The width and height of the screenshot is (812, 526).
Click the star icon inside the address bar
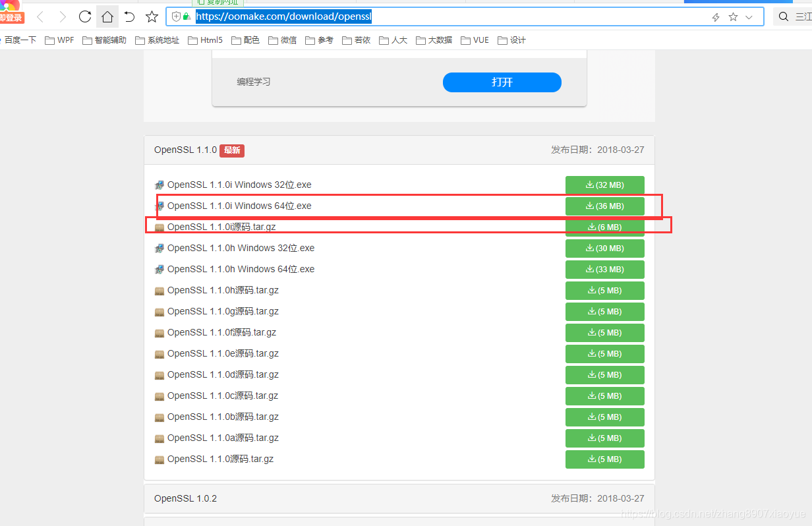click(733, 17)
